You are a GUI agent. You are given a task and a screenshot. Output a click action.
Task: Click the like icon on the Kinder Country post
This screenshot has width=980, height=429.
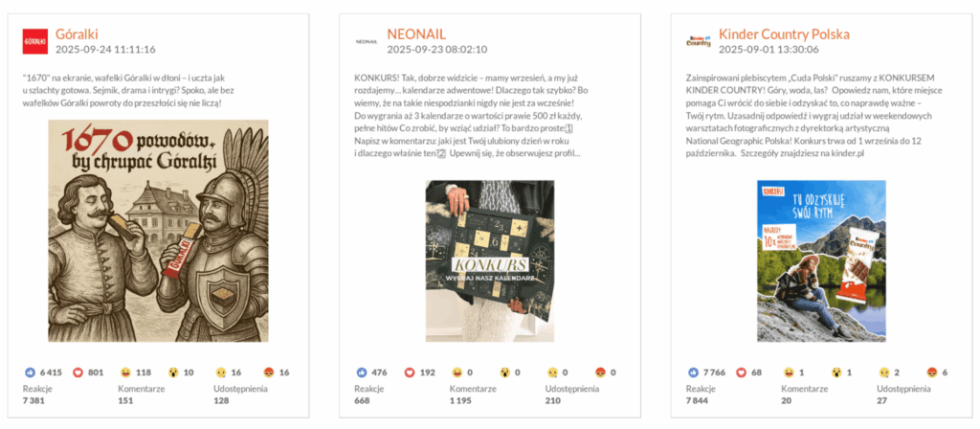tap(693, 373)
